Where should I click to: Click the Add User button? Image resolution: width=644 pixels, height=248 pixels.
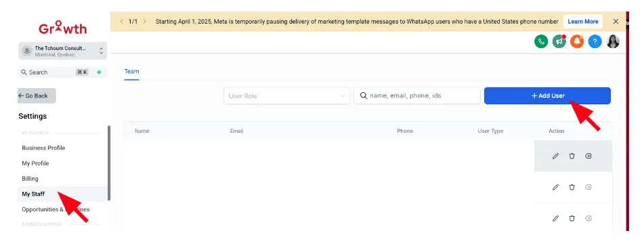(x=547, y=96)
